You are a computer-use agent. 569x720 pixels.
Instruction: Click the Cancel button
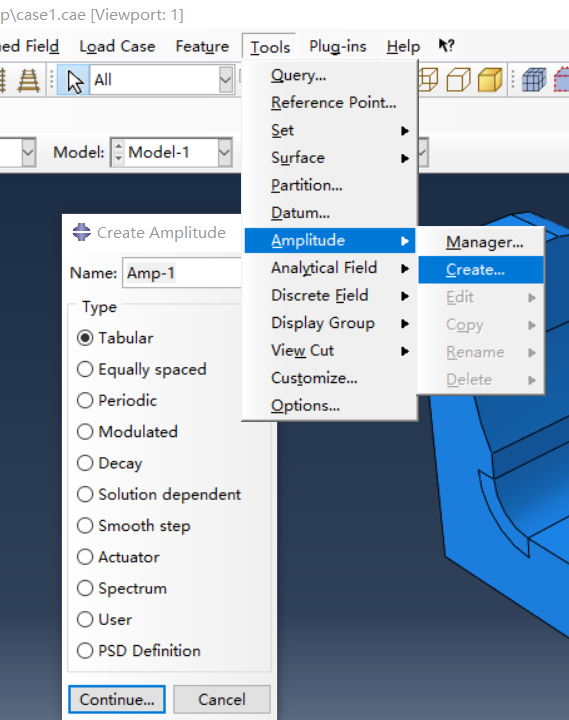(222, 699)
